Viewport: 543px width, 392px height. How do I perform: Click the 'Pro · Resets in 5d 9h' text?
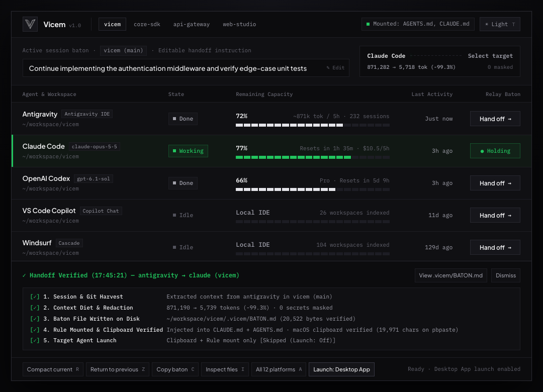coord(354,181)
